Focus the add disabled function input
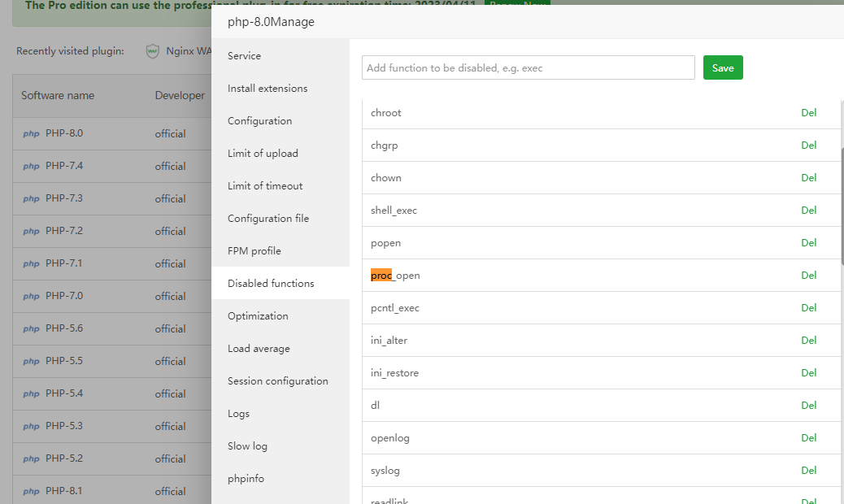This screenshot has width=844, height=504. pyautogui.click(x=529, y=68)
